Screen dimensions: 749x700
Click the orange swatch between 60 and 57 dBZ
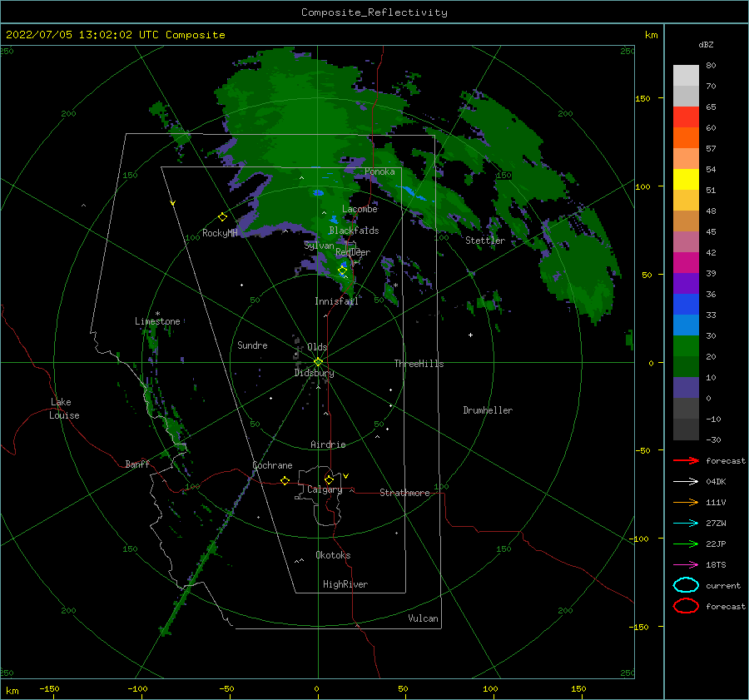click(686, 138)
